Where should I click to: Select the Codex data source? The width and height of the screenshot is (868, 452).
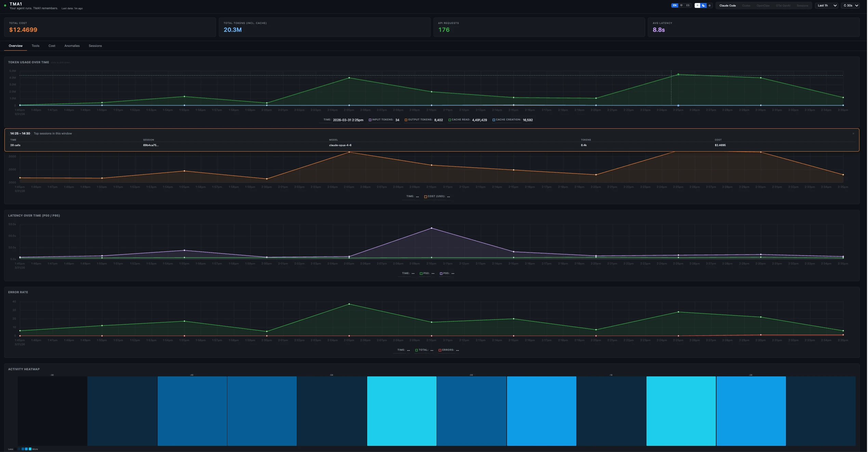(746, 5)
